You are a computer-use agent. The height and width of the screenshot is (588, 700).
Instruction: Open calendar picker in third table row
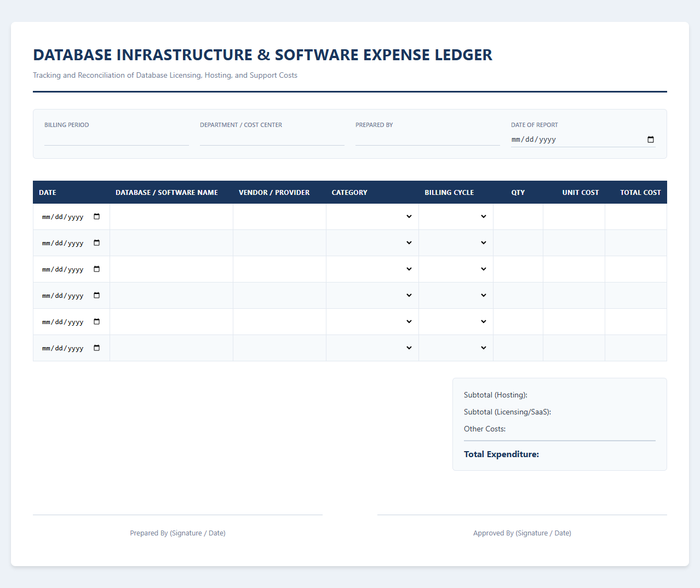pos(97,269)
